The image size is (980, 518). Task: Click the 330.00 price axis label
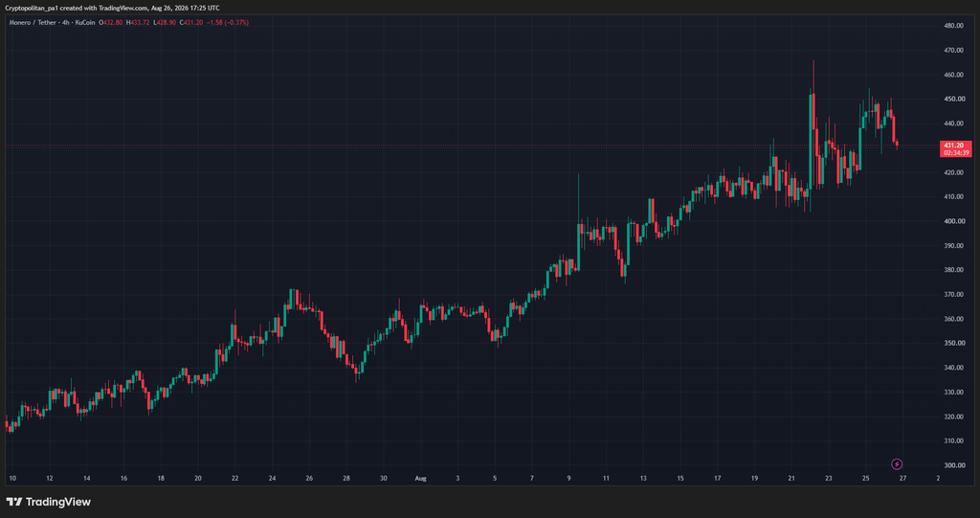pos(954,392)
